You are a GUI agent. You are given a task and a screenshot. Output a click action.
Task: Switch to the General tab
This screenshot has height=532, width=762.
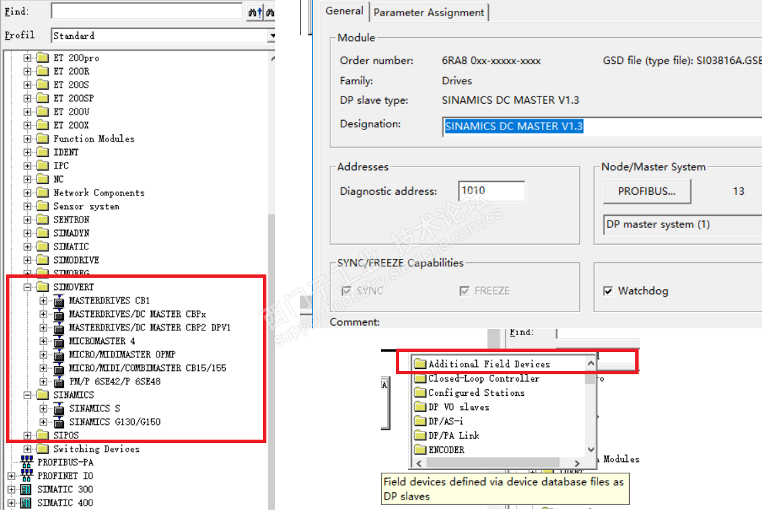coord(344,11)
